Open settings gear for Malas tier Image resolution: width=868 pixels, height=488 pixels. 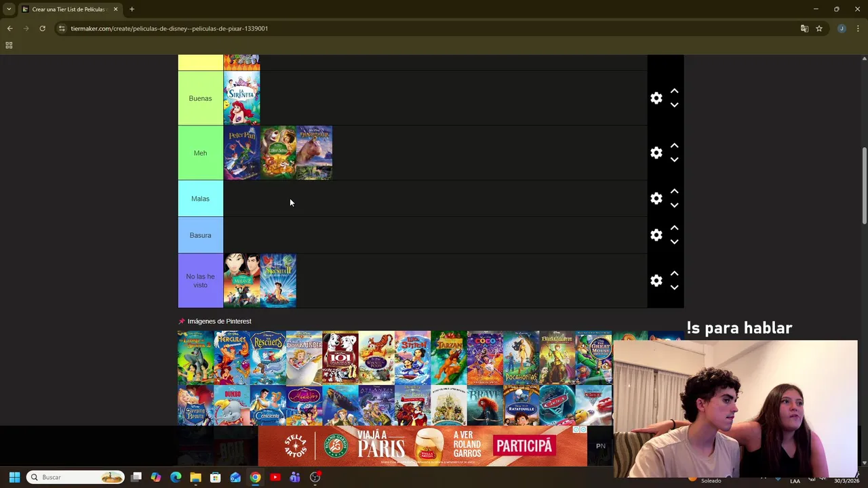656,199
